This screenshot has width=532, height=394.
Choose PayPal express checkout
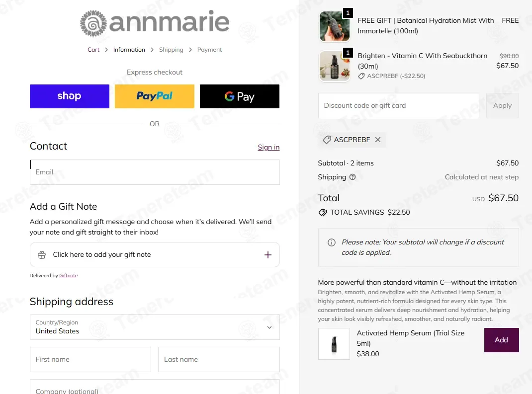click(x=154, y=96)
